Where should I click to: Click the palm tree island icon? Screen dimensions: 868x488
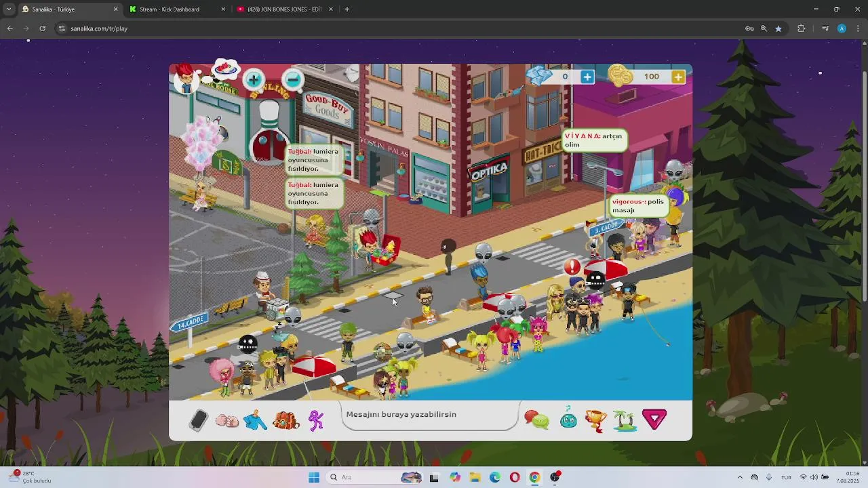625,420
